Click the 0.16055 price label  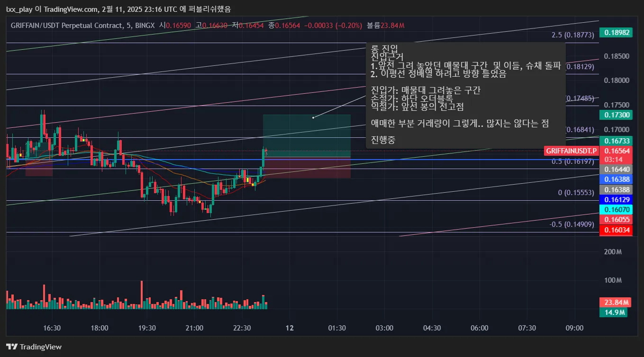click(x=617, y=220)
